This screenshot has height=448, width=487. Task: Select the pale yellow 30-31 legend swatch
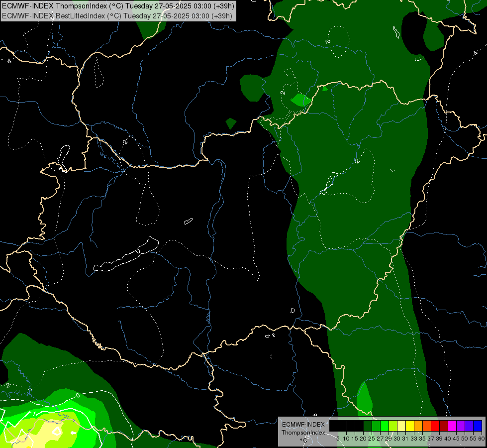click(x=401, y=426)
